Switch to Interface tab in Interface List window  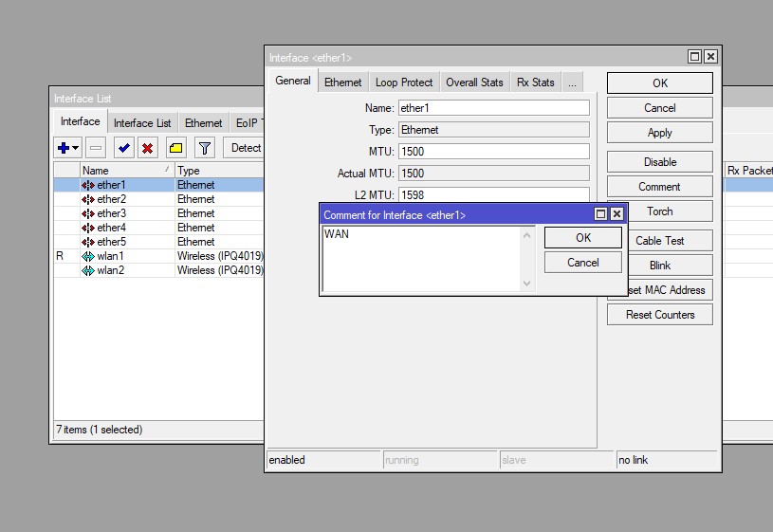[x=81, y=121]
